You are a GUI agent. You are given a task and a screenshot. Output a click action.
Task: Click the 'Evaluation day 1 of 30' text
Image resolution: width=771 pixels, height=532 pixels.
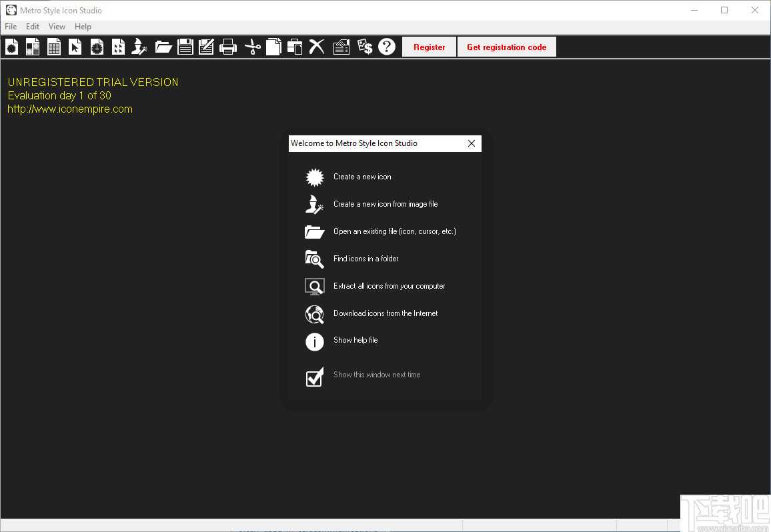59,95
